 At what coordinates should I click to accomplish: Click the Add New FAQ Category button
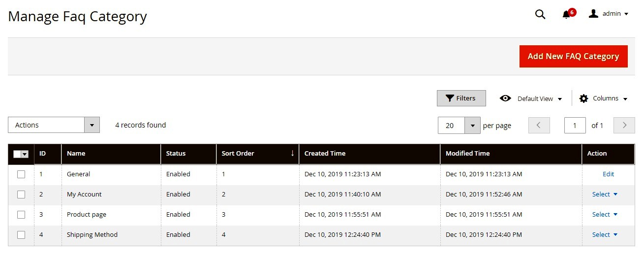[573, 57]
